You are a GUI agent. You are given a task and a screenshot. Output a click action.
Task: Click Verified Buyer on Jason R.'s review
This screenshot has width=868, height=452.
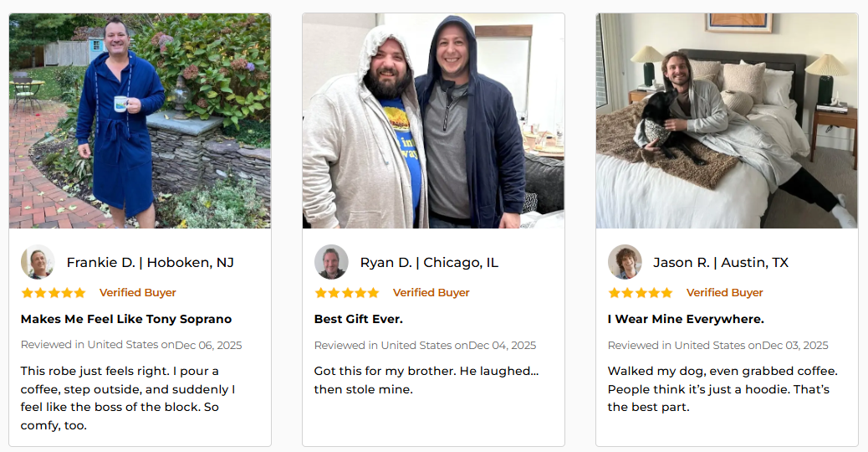click(725, 293)
